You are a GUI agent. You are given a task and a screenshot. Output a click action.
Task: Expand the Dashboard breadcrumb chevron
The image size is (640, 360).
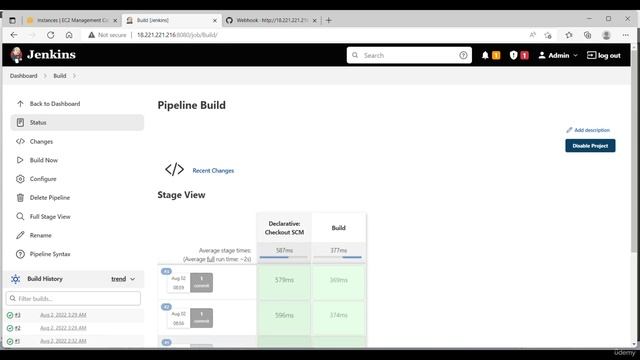[x=45, y=76]
